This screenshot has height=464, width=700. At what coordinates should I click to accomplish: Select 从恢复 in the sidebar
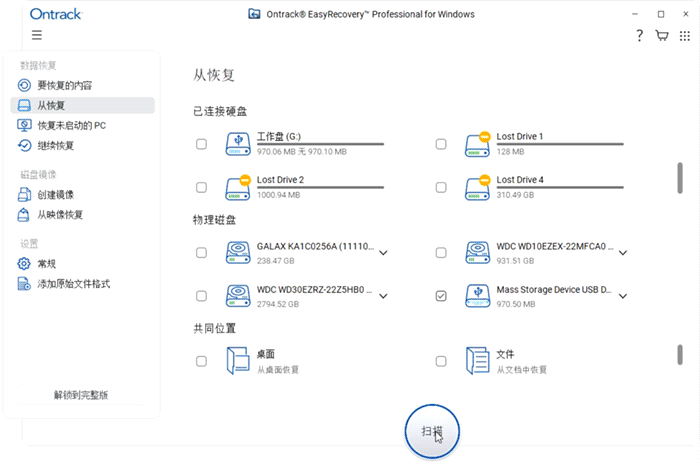83,105
